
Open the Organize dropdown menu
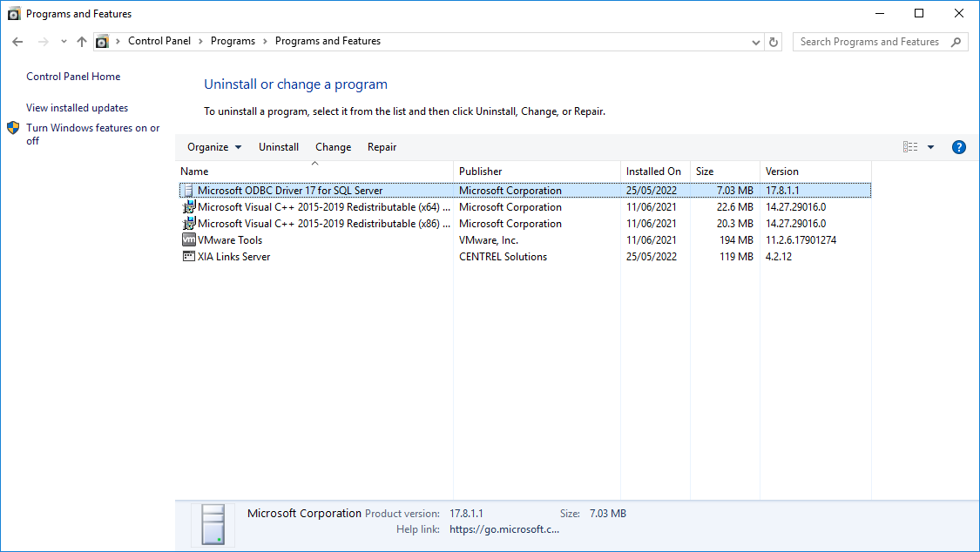214,147
